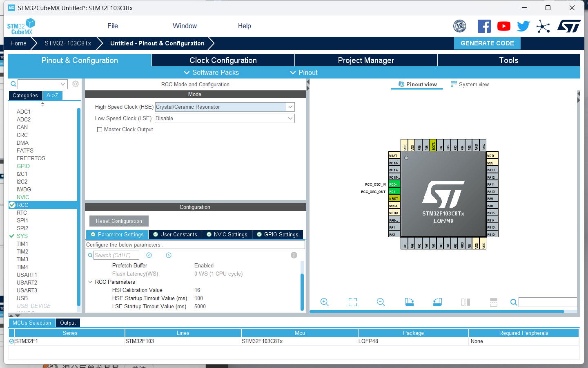Expand the Pinout menu
The width and height of the screenshot is (588, 368).
pyautogui.click(x=303, y=72)
